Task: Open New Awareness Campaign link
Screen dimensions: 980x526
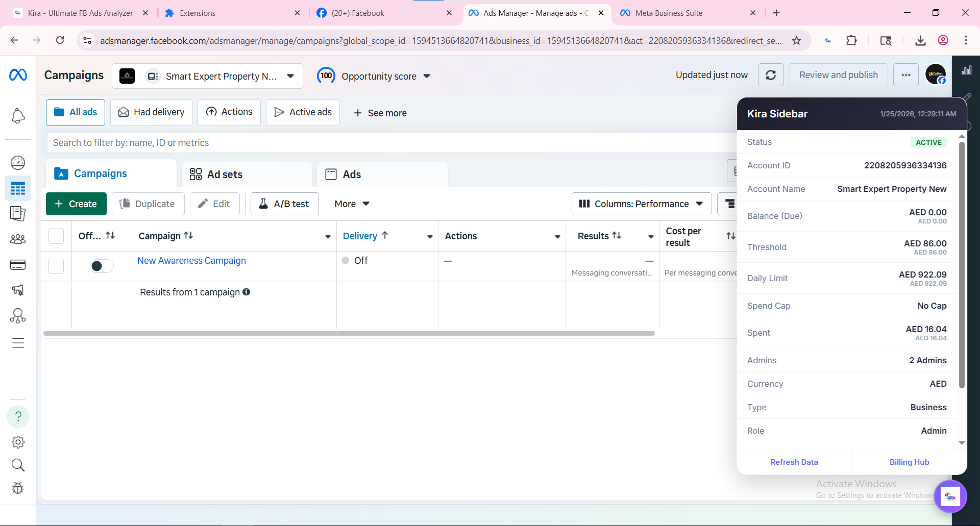Action: 191,261
